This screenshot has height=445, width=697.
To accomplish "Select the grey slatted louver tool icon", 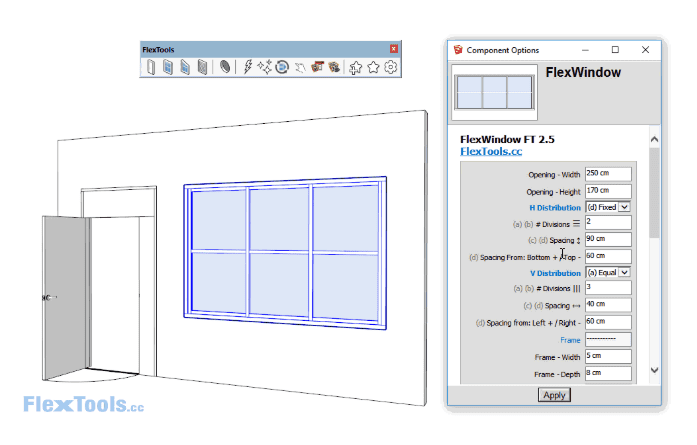I will 203,68.
